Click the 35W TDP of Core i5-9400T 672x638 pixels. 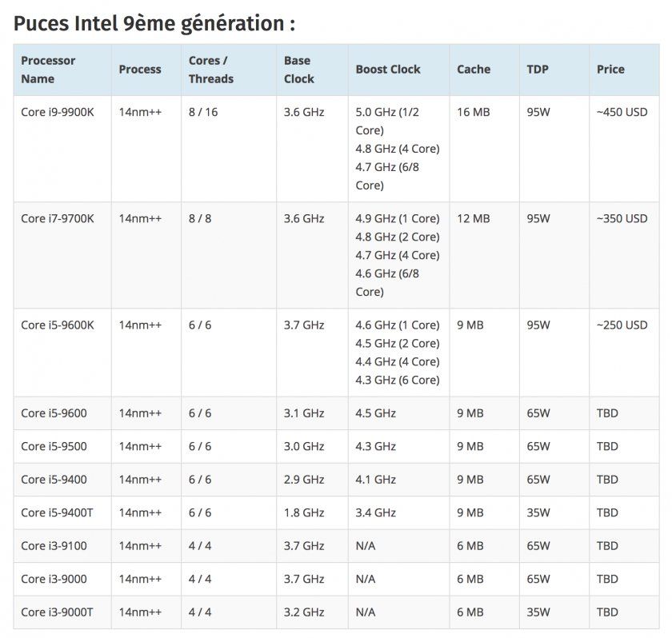coord(538,512)
